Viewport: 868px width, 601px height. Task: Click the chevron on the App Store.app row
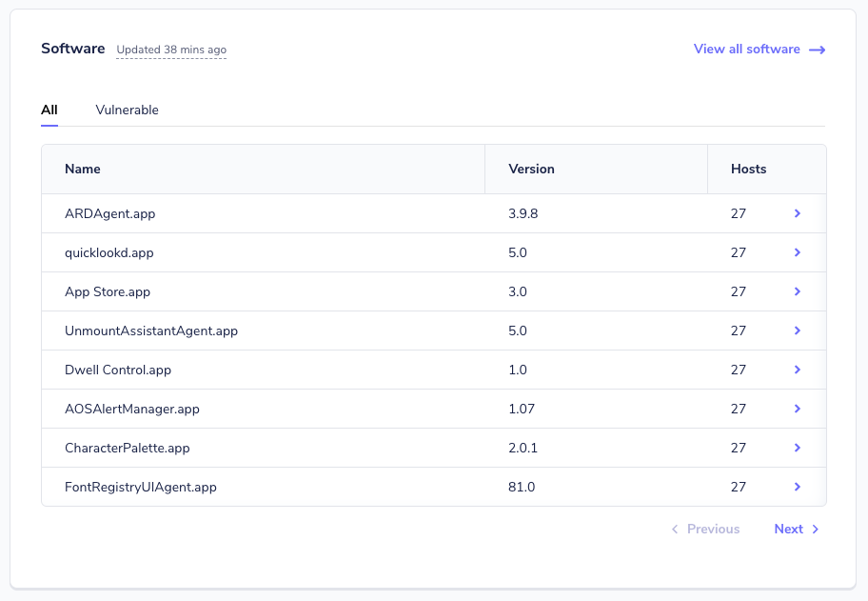coord(798,291)
